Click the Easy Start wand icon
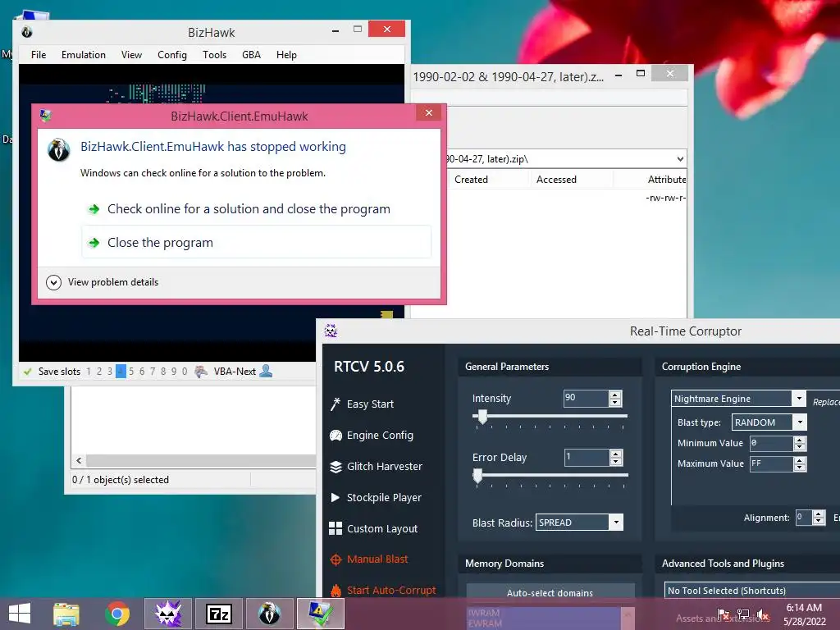Image resolution: width=840 pixels, height=630 pixels. 336,404
